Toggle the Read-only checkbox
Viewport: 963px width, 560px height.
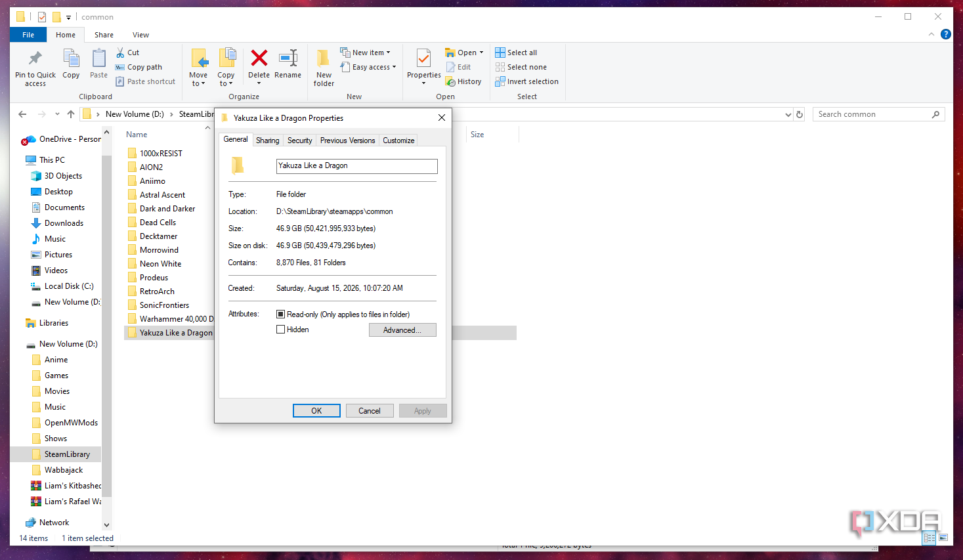[281, 314]
